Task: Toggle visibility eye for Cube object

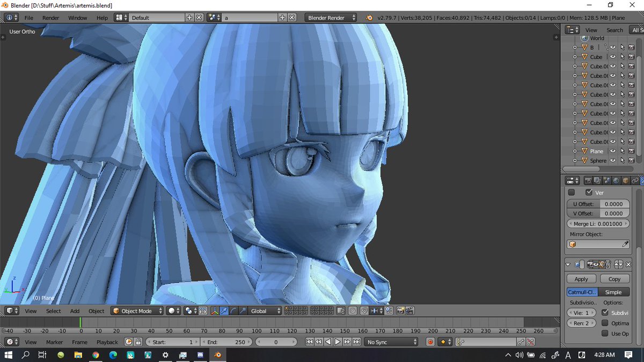Action: [612, 57]
